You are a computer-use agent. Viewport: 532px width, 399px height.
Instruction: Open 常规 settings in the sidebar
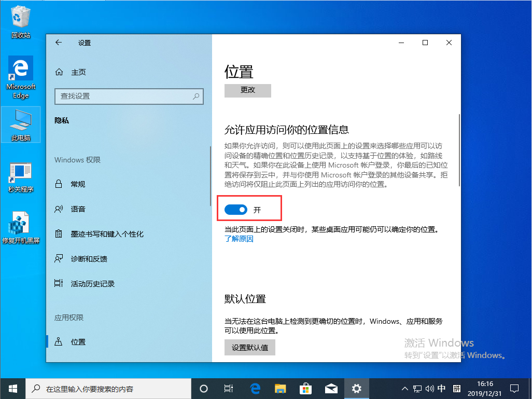(x=78, y=184)
